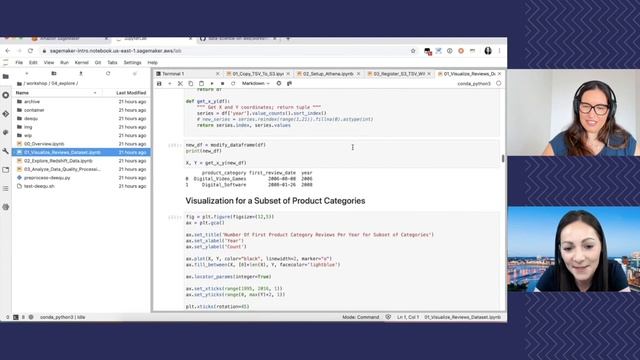This screenshot has height=360, width=640.
Task: Open the File menu
Action: pyautogui.click(x=19, y=63)
